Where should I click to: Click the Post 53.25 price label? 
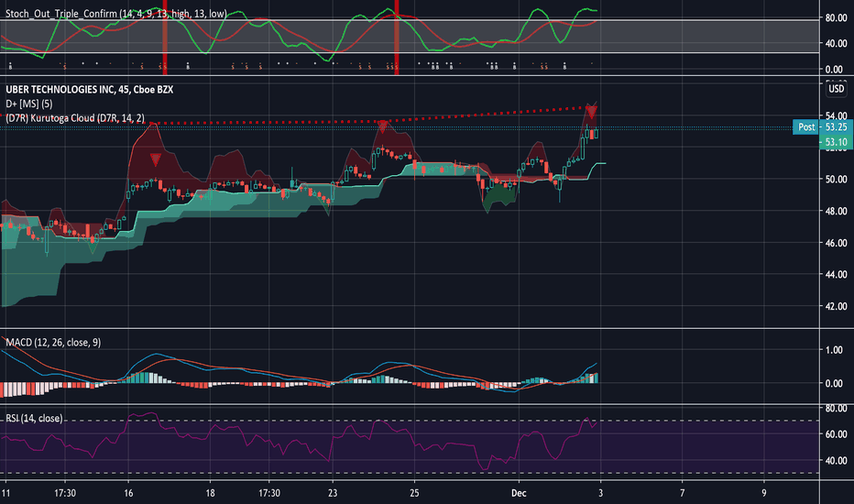tap(822, 127)
